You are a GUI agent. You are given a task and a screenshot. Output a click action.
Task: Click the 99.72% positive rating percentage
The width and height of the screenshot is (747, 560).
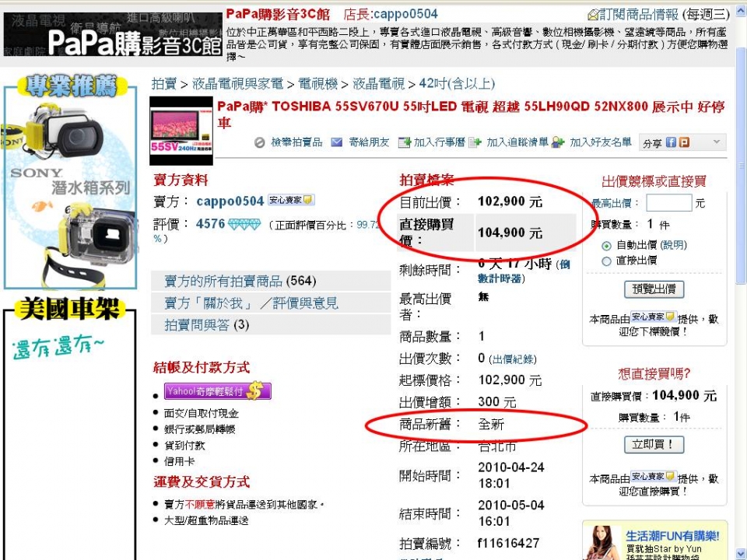[x=369, y=225]
